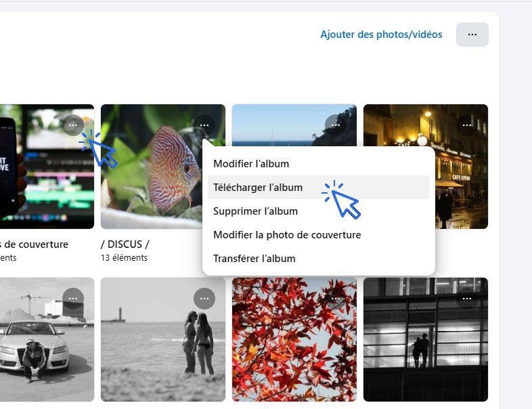Choose Télécharger l'album in the context menu
532x409 pixels.
[x=258, y=188]
